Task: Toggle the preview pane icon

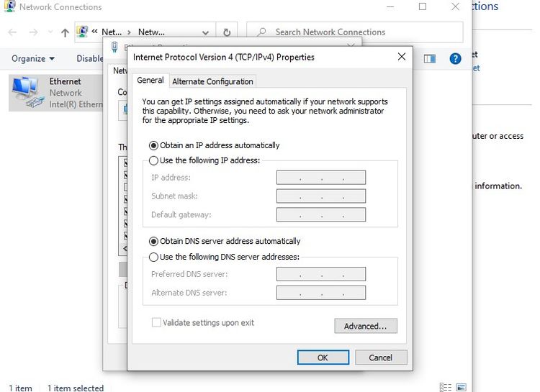Action: [429, 59]
